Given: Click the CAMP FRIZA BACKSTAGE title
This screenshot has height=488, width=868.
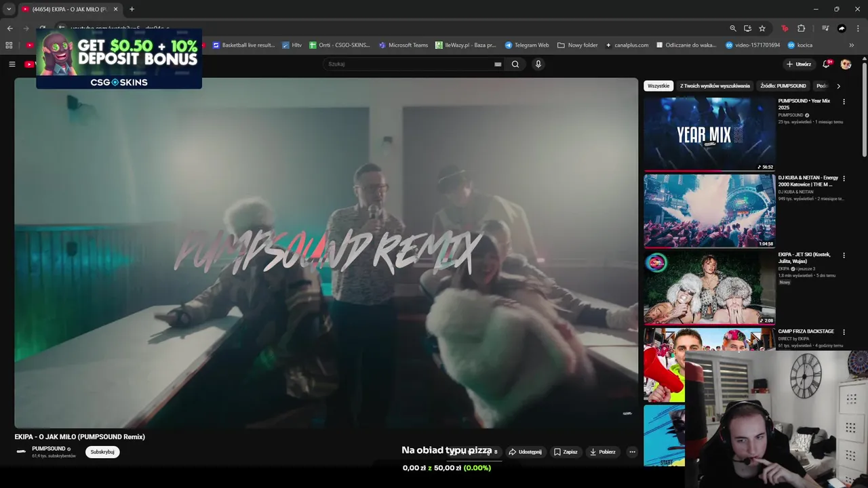Looking at the screenshot, I should (x=806, y=331).
